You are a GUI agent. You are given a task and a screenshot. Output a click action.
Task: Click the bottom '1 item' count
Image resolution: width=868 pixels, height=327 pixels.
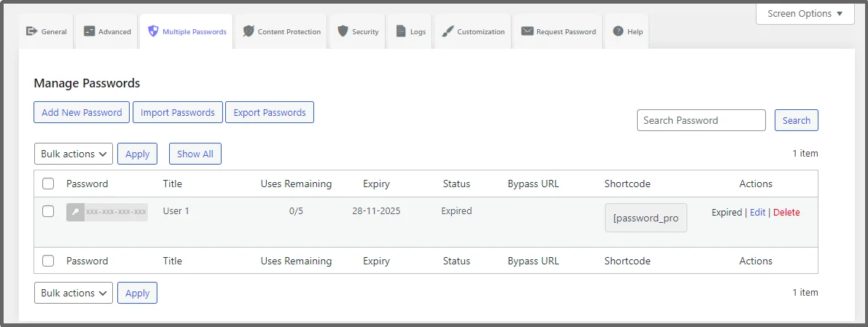click(805, 292)
